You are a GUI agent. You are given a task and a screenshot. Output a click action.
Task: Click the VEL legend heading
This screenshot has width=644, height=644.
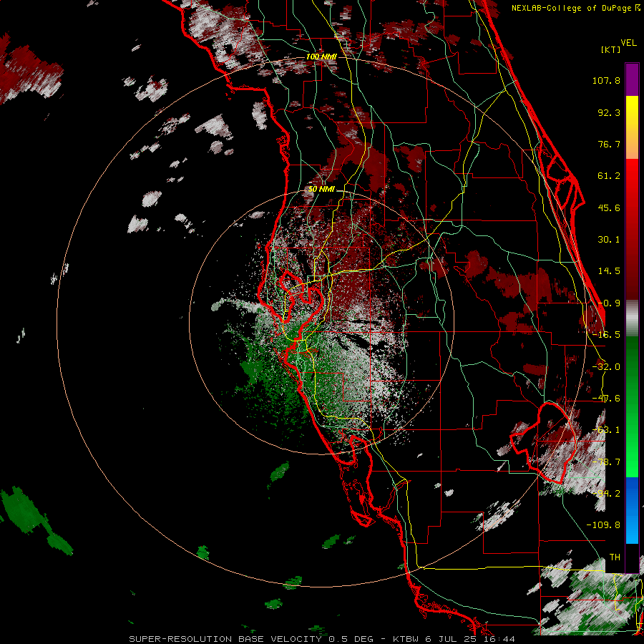(x=628, y=43)
